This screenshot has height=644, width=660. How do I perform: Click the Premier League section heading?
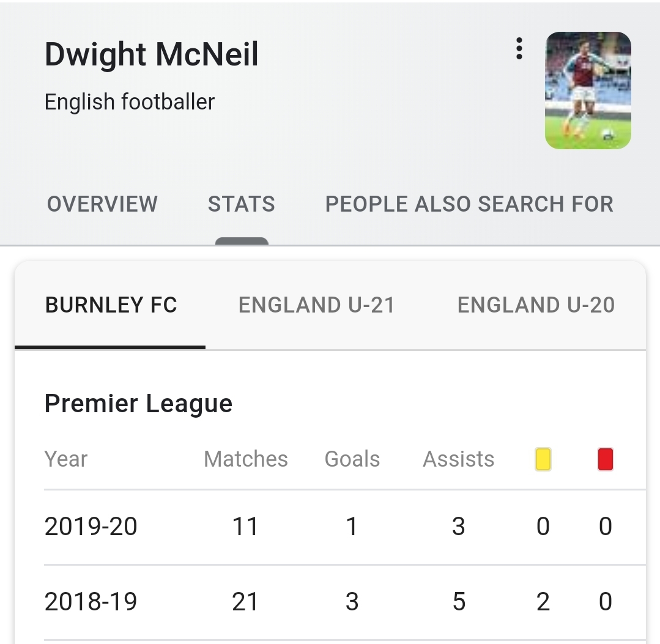pyautogui.click(x=138, y=404)
